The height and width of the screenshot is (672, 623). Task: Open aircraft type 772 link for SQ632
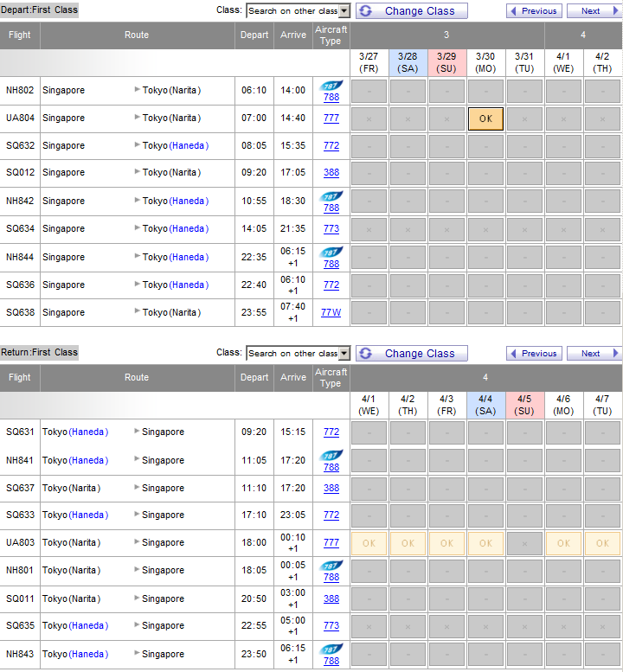(331, 145)
